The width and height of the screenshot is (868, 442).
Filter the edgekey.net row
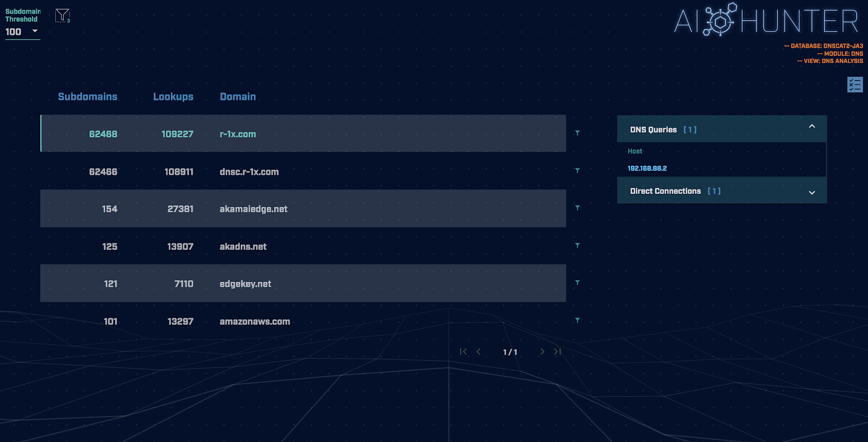[577, 283]
